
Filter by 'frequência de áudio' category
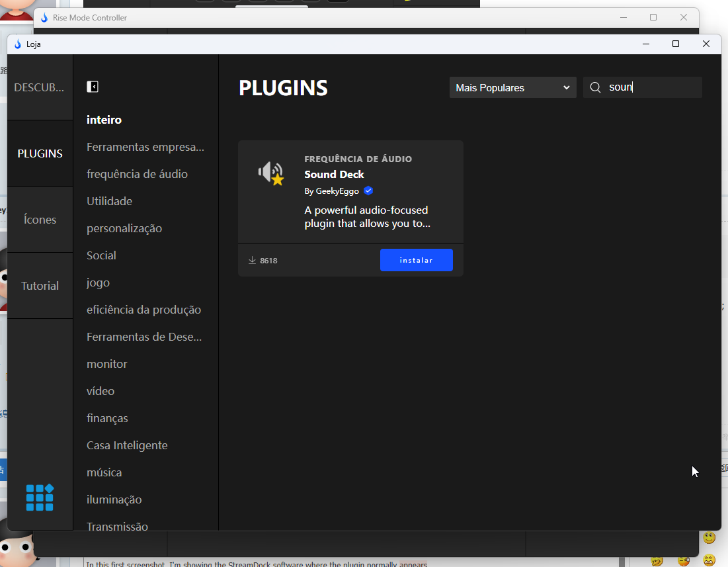coord(137,174)
